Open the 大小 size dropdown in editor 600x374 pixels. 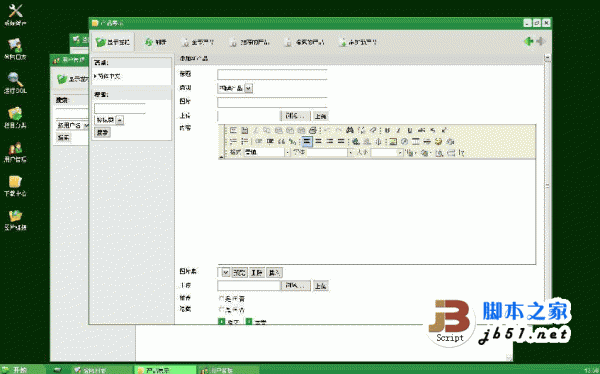386,152
